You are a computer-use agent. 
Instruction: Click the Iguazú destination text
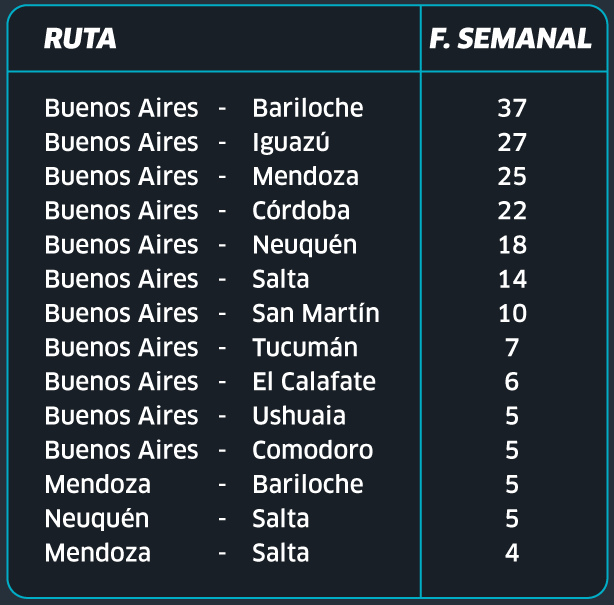291,142
